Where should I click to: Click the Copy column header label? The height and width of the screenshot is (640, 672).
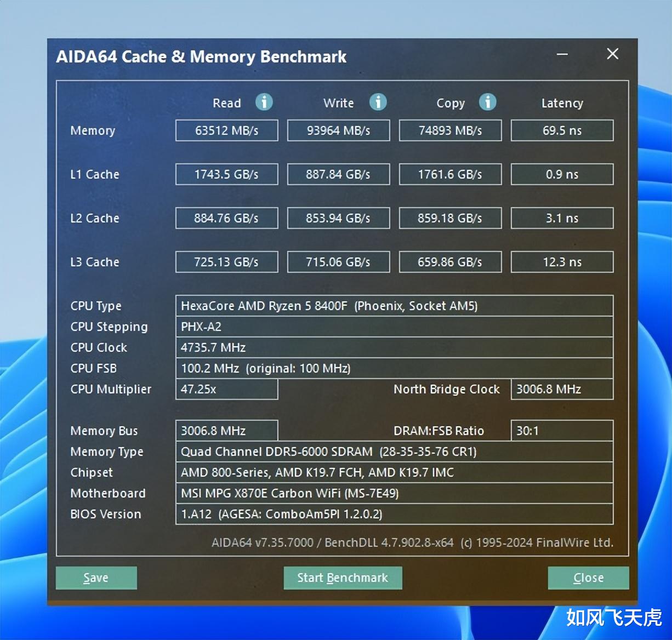pos(451,103)
